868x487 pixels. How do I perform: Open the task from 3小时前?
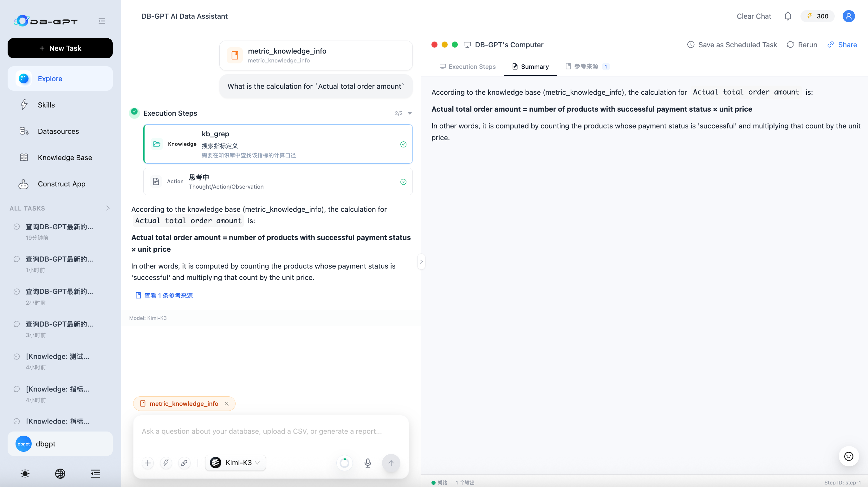click(x=60, y=329)
